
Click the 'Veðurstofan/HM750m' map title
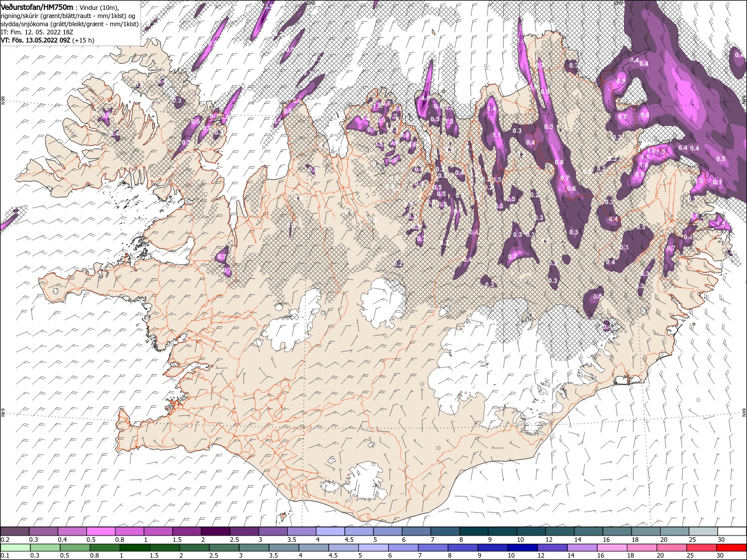click(37, 7)
